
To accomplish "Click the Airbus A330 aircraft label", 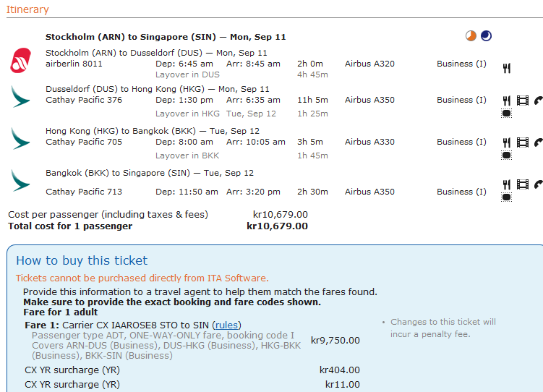I will tap(369, 142).
